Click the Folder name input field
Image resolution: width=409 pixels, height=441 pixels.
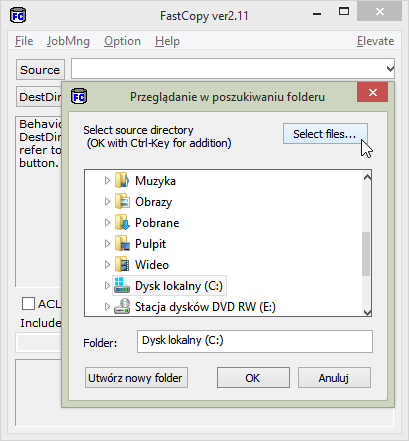255,341
